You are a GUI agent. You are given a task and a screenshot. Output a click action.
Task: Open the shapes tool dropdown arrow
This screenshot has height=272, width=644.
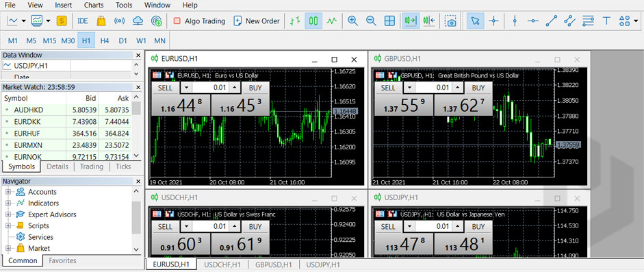coord(635,21)
